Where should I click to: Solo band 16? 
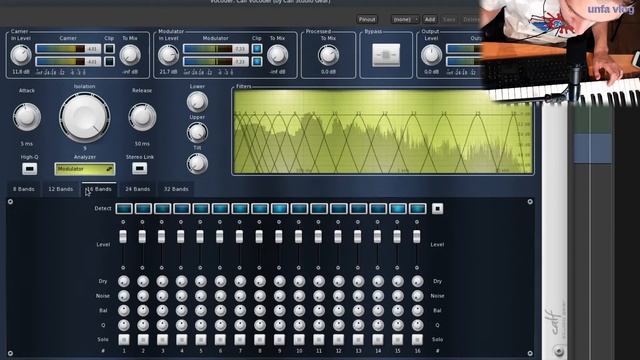pos(417,339)
